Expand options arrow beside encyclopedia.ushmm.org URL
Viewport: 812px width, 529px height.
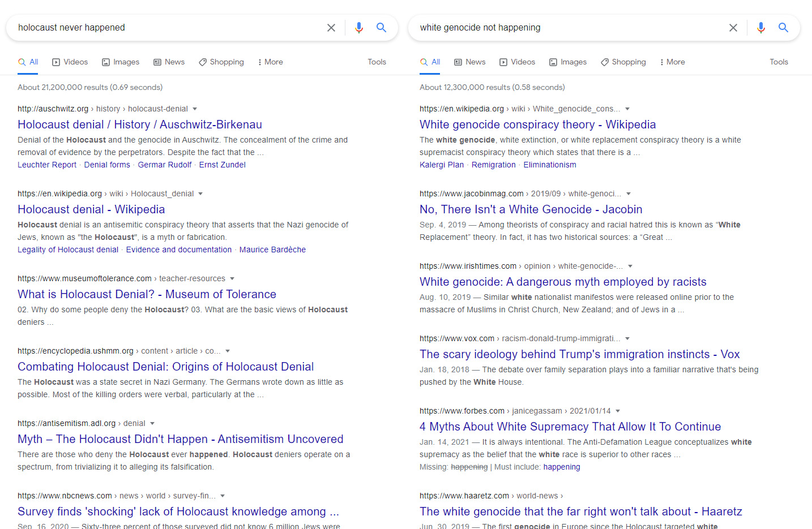tap(228, 351)
